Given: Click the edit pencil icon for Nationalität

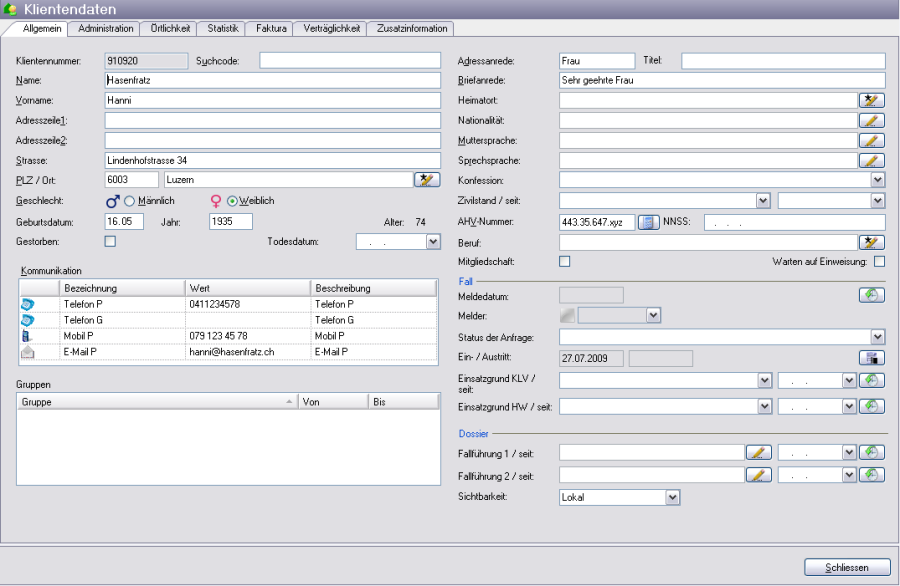Looking at the screenshot, I should [x=872, y=120].
